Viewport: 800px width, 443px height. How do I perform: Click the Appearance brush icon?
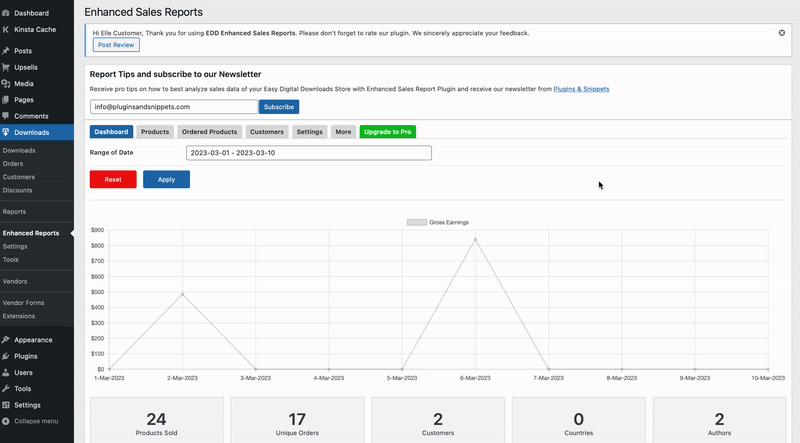click(x=6, y=340)
